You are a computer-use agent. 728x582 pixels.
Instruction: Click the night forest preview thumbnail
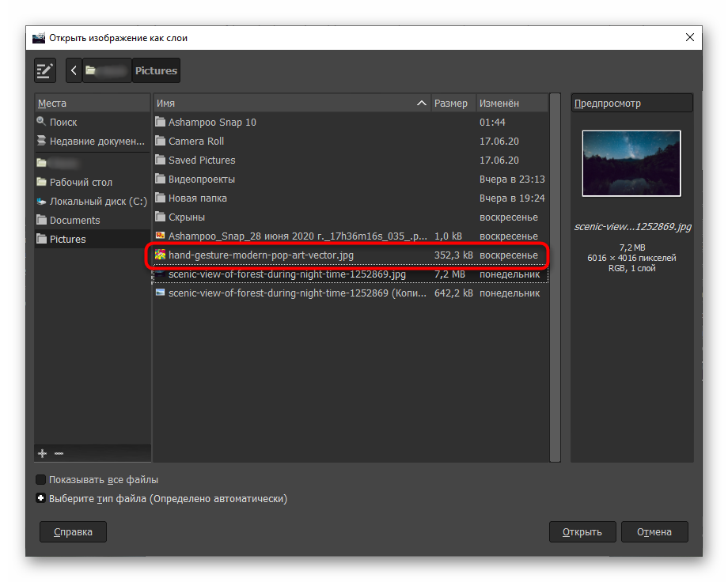[x=631, y=164]
